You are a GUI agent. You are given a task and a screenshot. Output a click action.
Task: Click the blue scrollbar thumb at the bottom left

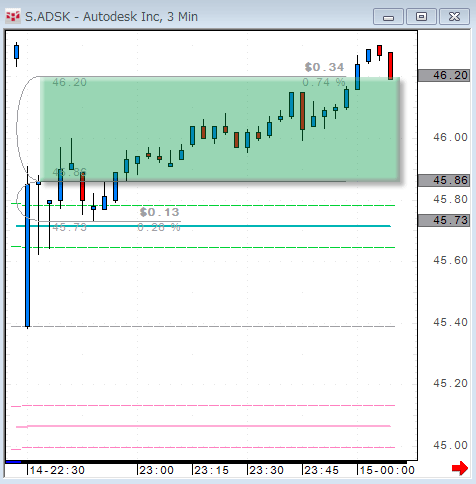click(x=14, y=462)
